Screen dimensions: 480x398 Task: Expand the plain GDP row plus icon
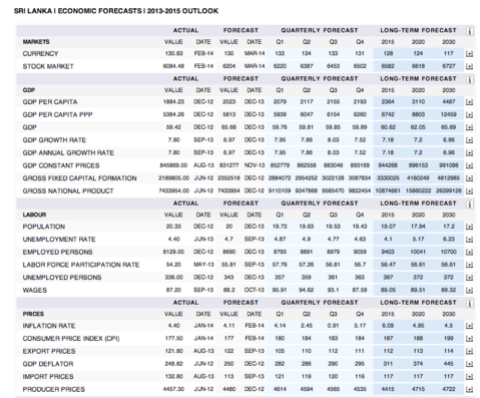pyautogui.click(x=469, y=128)
